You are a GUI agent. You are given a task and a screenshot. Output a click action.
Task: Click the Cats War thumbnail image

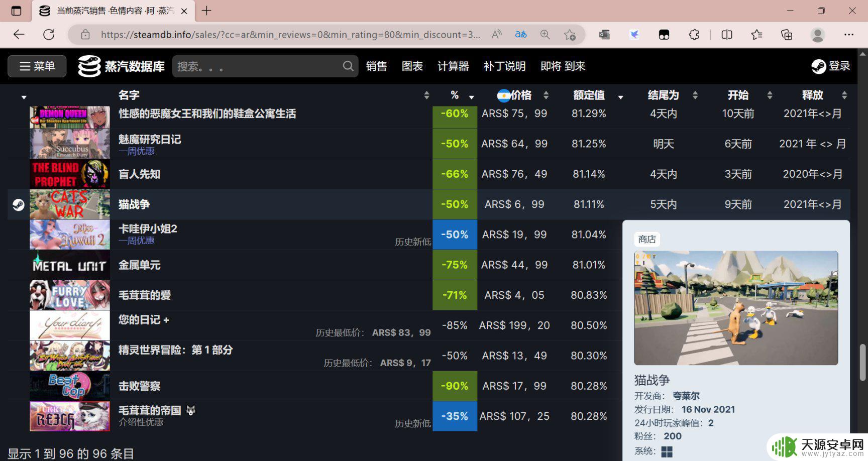(70, 204)
